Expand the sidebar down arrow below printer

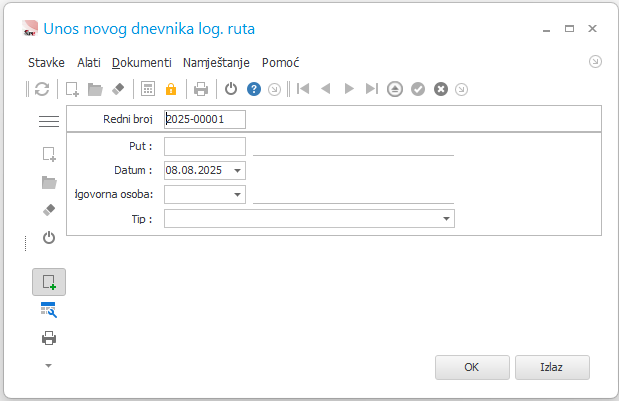tap(49, 366)
